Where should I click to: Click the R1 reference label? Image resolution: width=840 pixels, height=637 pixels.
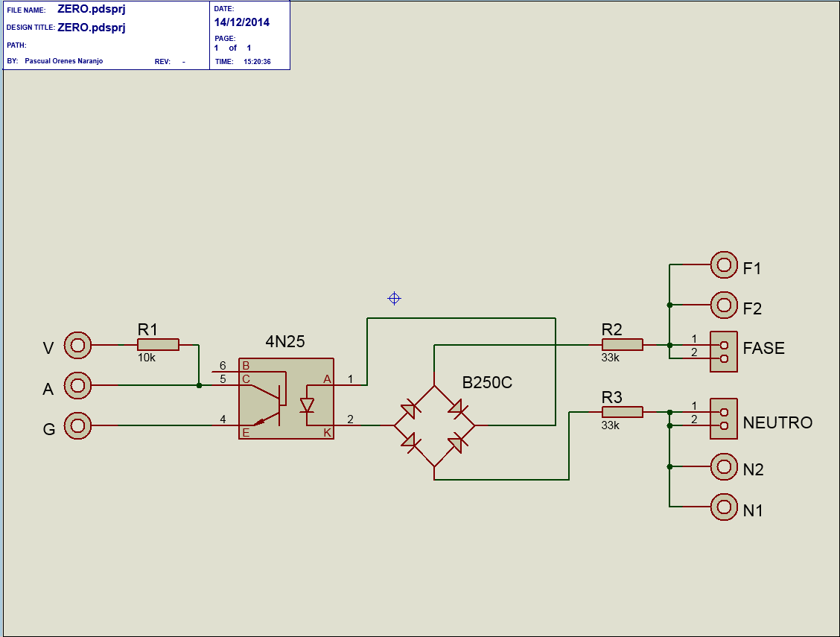click(x=148, y=329)
